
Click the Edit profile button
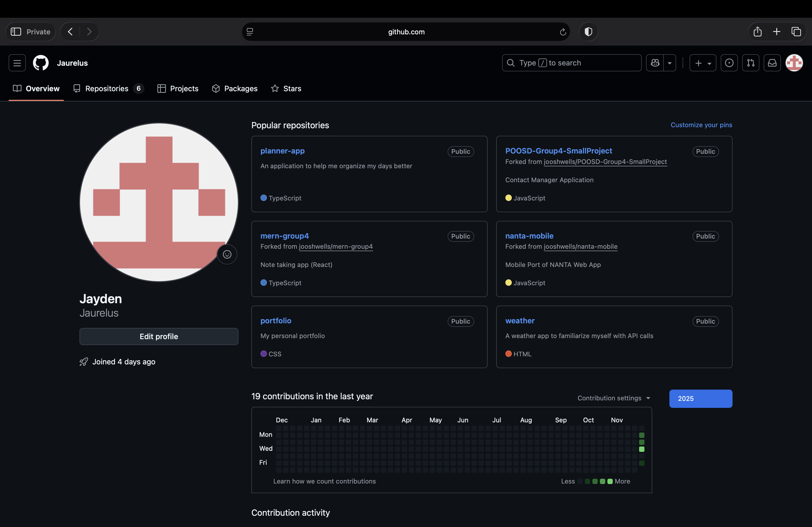pyautogui.click(x=159, y=336)
